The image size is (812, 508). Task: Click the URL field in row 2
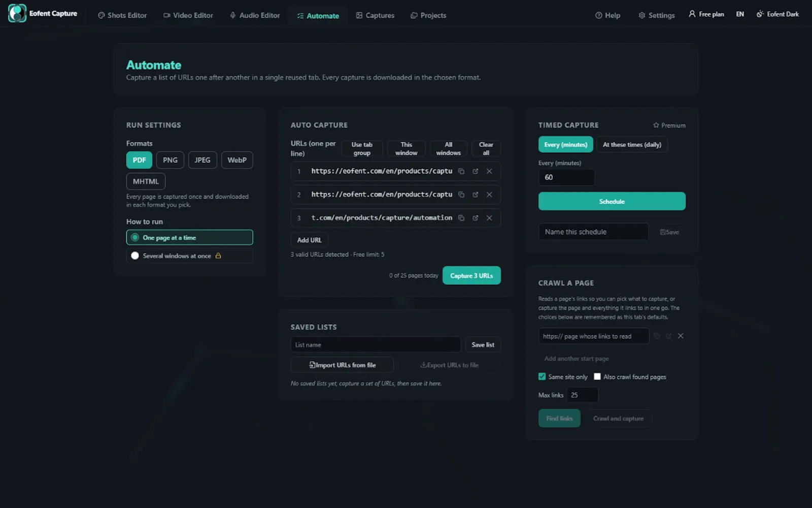(382, 195)
